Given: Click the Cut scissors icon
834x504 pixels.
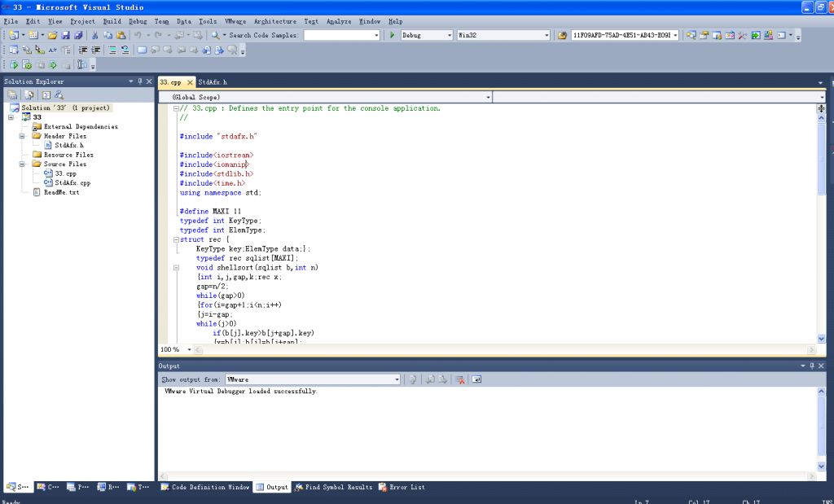Looking at the screenshot, I should click(95, 35).
